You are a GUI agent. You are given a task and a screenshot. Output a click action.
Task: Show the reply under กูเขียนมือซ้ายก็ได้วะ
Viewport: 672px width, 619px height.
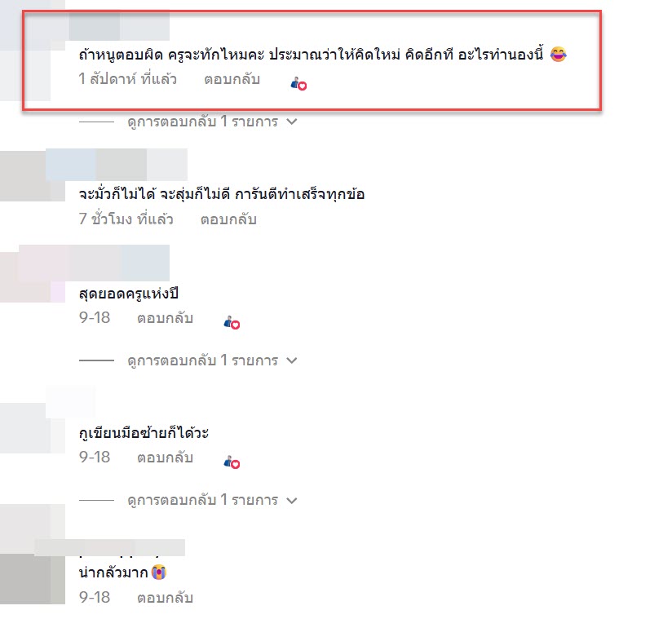point(212,500)
